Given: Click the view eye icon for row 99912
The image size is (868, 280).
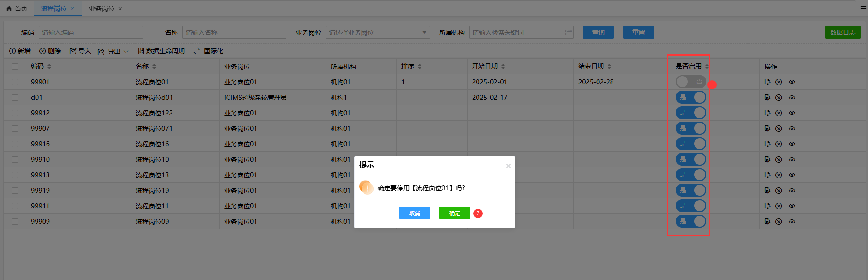Looking at the screenshot, I should [x=792, y=113].
